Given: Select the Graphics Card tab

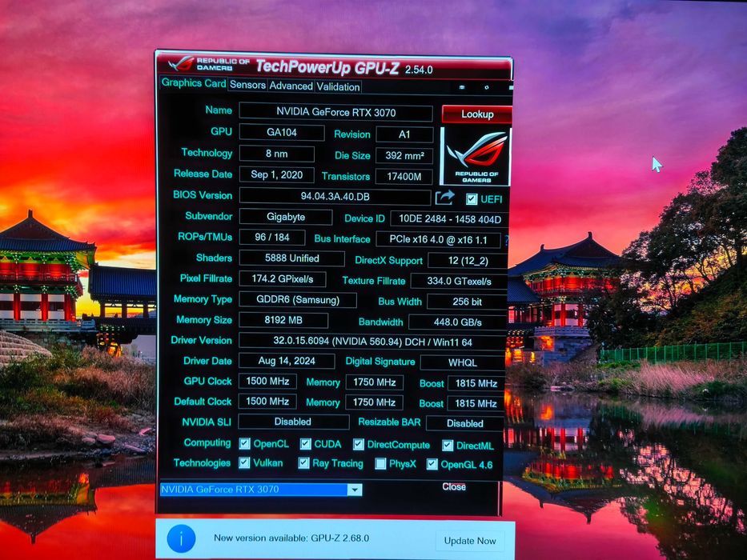Looking at the screenshot, I should [194, 83].
